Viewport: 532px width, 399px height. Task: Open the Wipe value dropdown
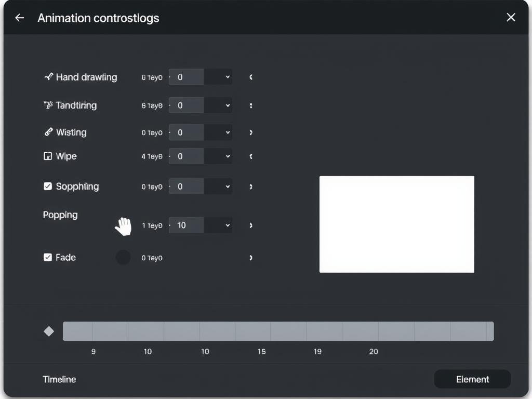click(x=218, y=156)
